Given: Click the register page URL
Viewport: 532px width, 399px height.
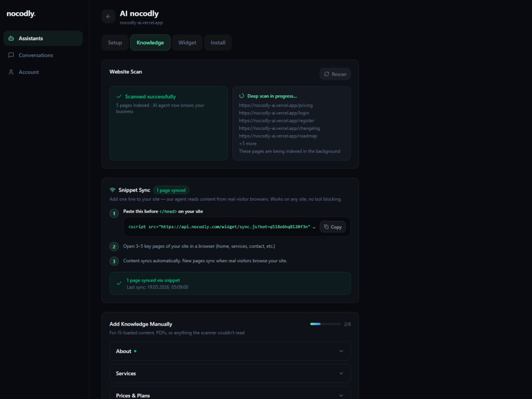Looking at the screenshot, I should (x=277, y=120).
